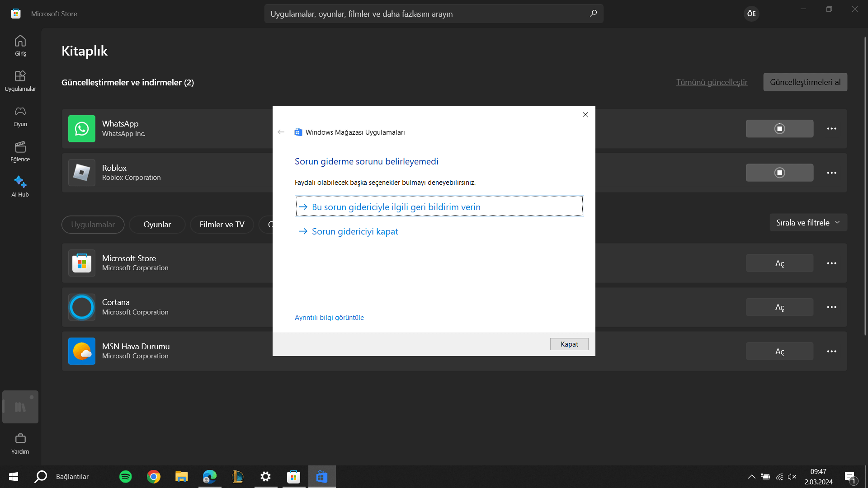Expand the Sırala ve filtrele dropdown
Image resolution: width=868 pixels, height=488 pixels.
coord(808,223)
